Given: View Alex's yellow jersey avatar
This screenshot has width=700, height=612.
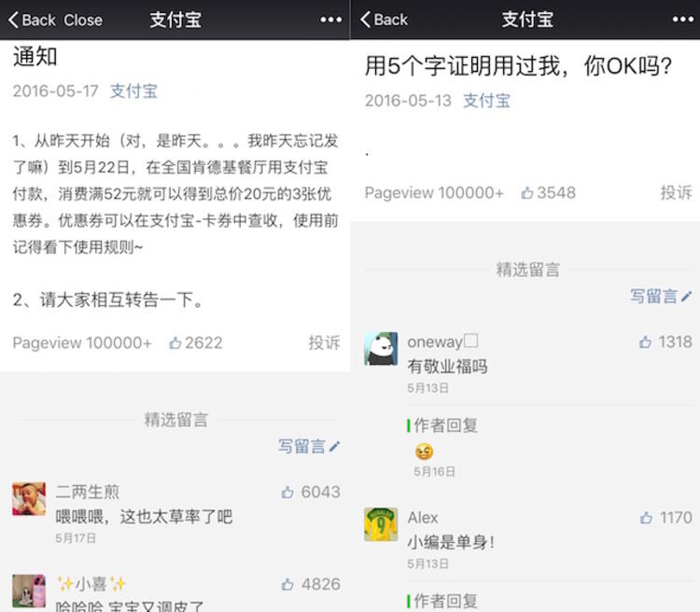Looking at the screenshot, I should [381, 524].
